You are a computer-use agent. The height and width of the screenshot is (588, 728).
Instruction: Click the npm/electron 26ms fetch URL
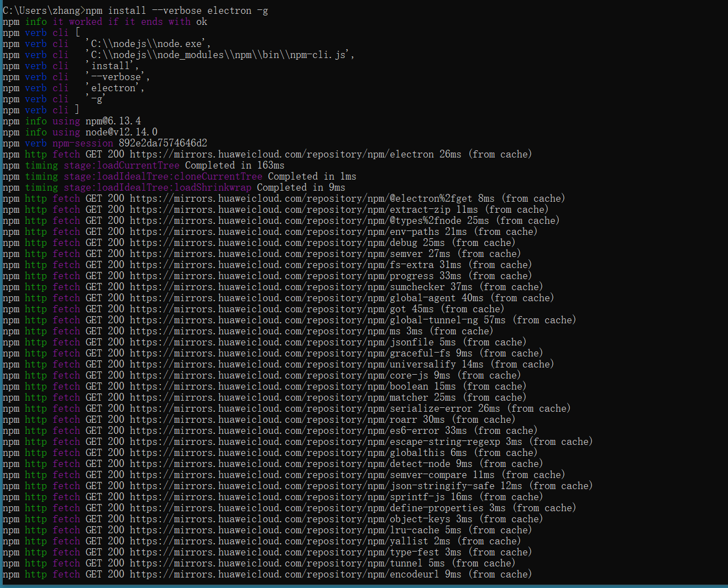click(282, 154)
